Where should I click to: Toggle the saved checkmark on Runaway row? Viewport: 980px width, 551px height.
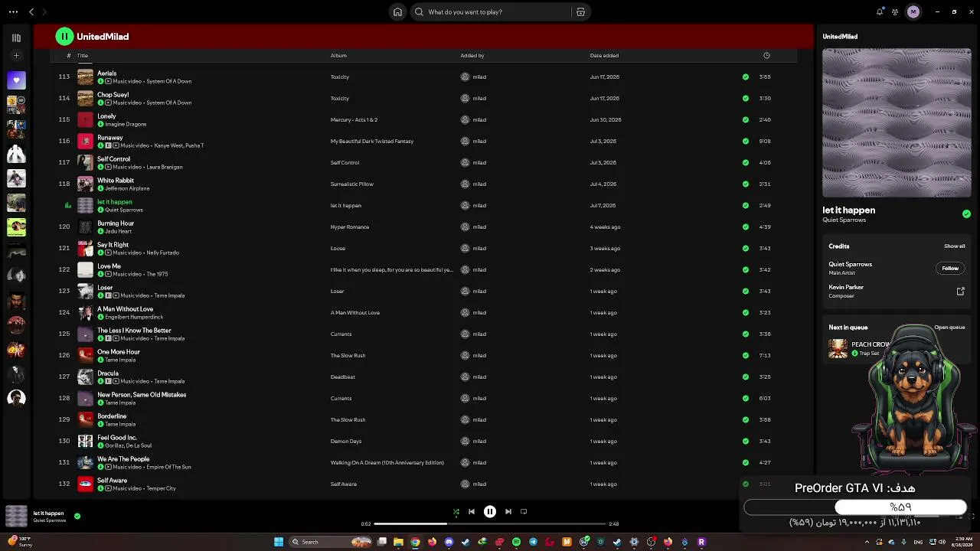click(746, 141)
